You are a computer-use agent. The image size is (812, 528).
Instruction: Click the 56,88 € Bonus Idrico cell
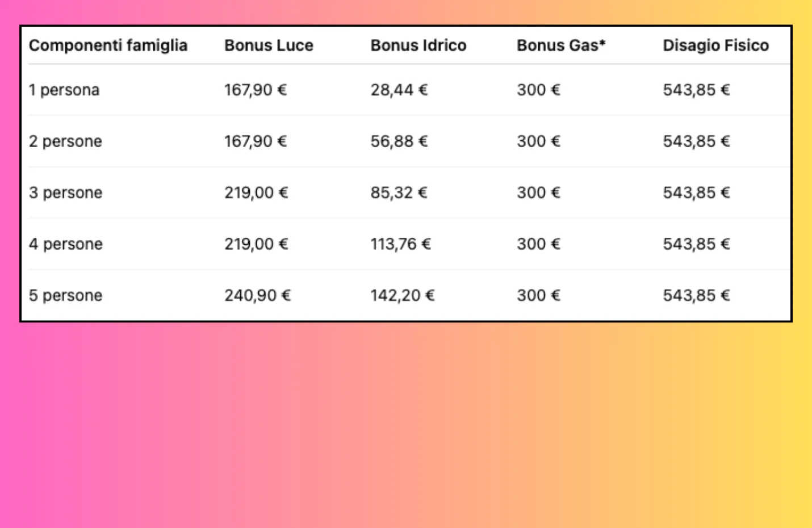click(x=399, y=141)
